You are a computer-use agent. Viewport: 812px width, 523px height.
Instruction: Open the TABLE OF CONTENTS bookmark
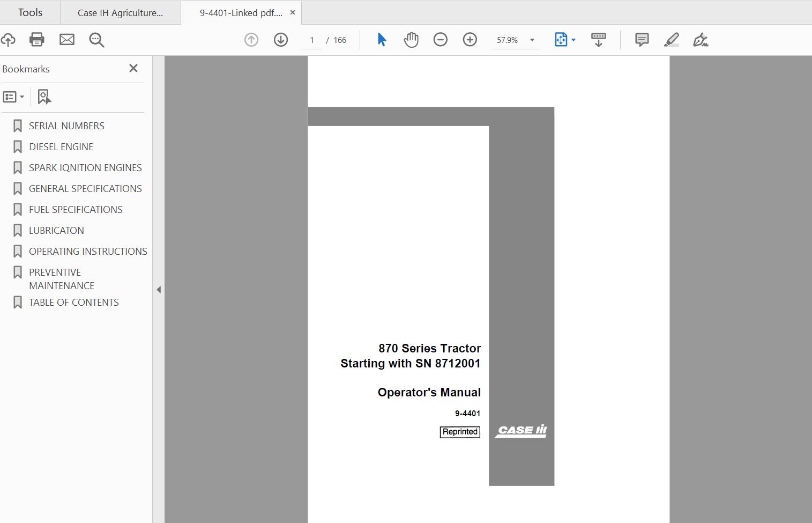(x=74, y=303)
